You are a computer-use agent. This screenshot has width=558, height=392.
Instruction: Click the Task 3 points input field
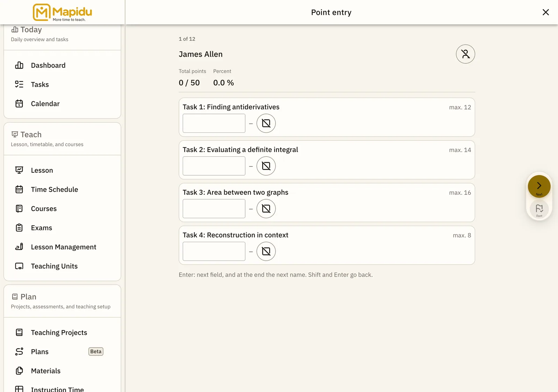point(214,209)
